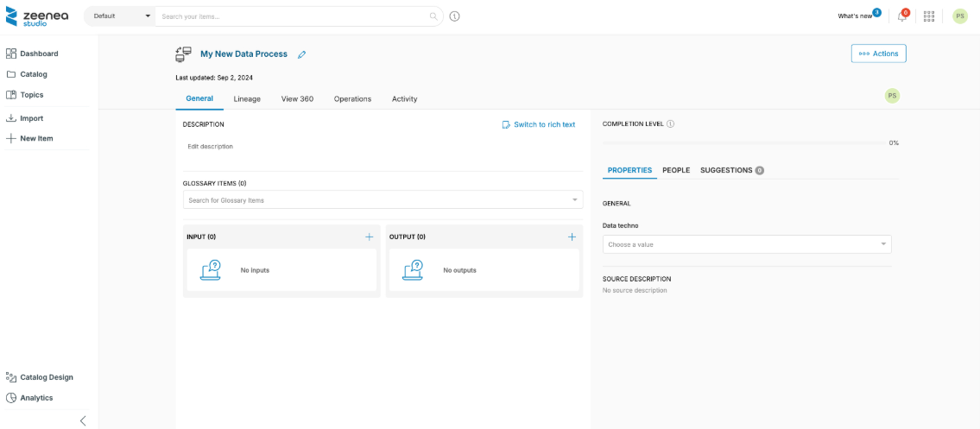
Task: Add a new input with the plus icon
Action: [x=370, y=237]
